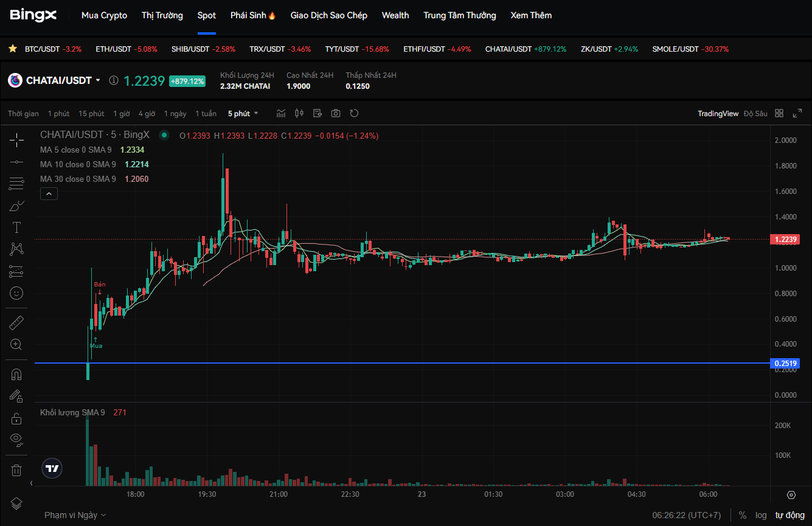Select the brush drawing tool
Viewport: 812px width, 526px height.
pos(16,206)
